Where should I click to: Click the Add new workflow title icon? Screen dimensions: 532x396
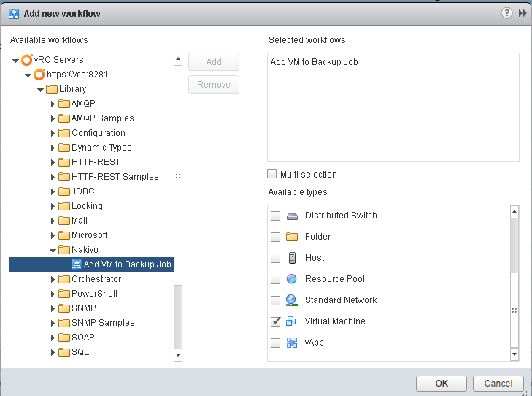tap(14, 14)
